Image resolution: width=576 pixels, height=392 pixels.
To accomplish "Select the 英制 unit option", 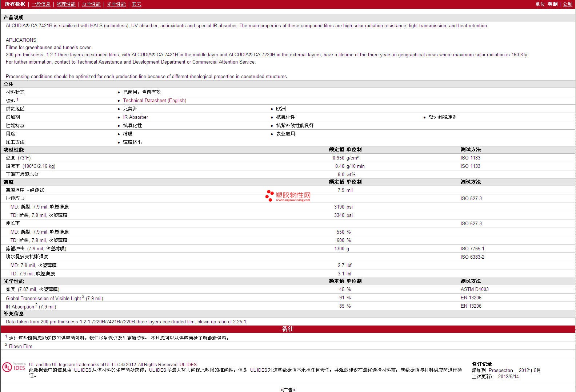I will coord(553,4).
